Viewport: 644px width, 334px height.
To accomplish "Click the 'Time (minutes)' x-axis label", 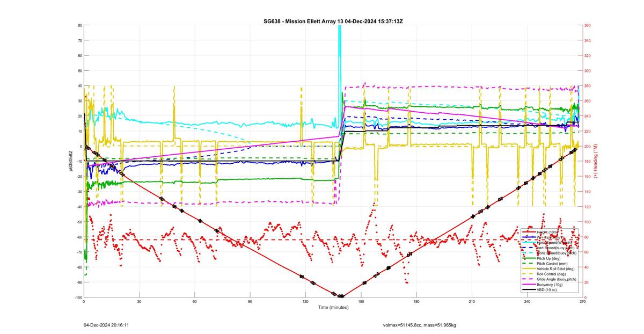I will [333, 308].
